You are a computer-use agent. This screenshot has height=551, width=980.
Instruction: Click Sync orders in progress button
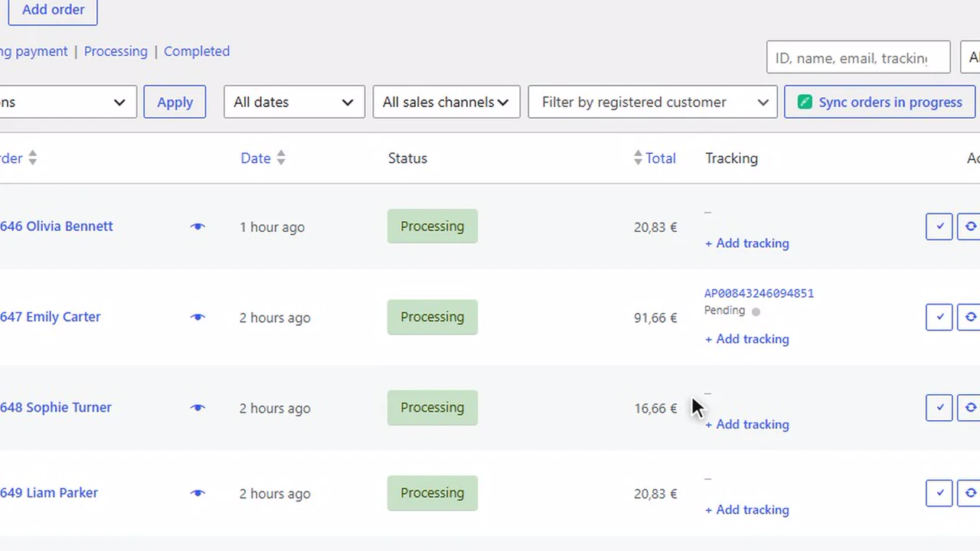(x=880, y=102)
